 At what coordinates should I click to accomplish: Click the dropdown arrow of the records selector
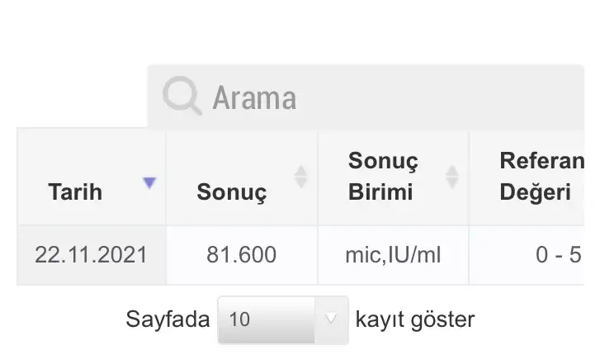331,319
